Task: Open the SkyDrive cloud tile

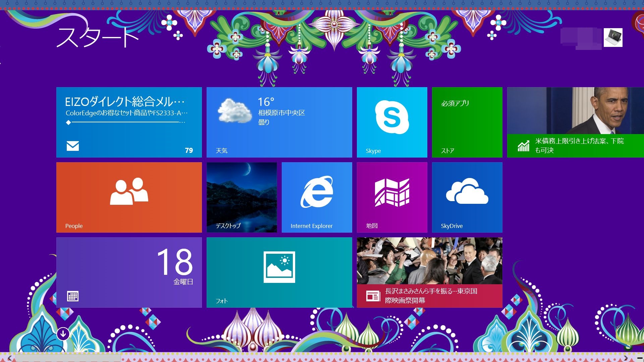Action: [x=467, y=197]
